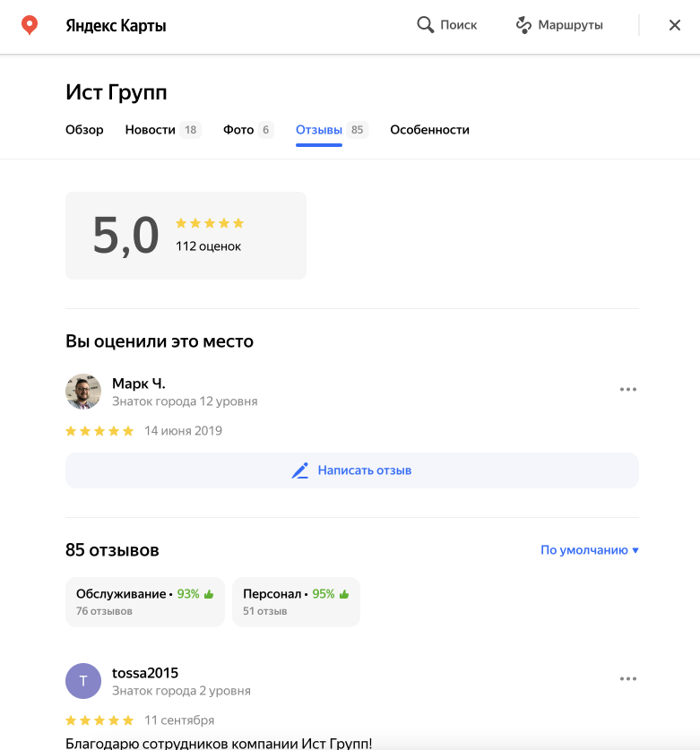Click the Фото count badge 6
The width and height of the screenshot is (700, 750).
click(265, 130)
